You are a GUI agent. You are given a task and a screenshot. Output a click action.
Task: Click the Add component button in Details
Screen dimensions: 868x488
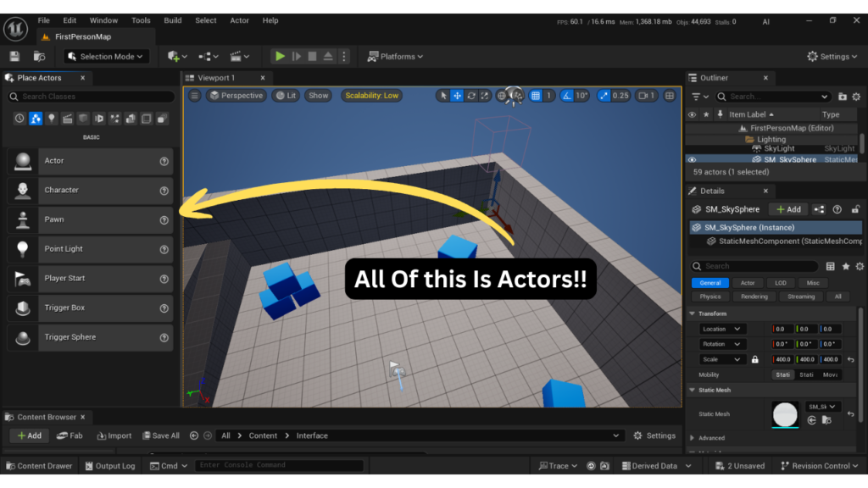pos(789,209)
